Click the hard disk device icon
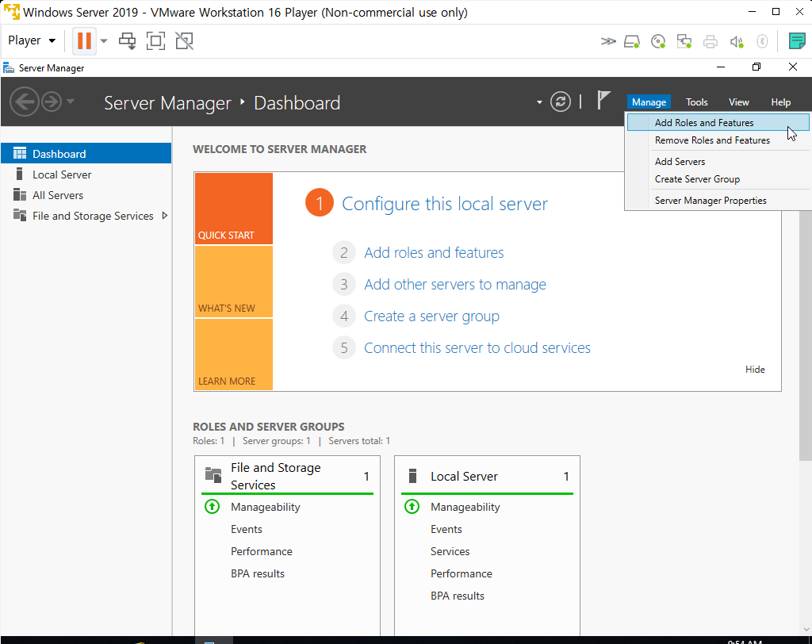 (632, 41)
